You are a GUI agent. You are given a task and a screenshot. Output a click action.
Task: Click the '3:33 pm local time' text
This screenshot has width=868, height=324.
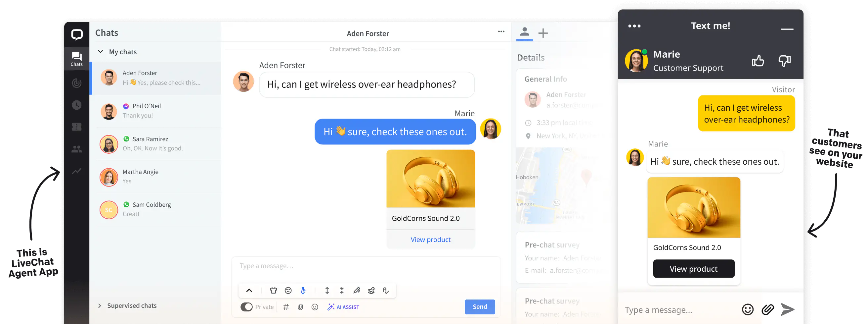tap(564, 123)
